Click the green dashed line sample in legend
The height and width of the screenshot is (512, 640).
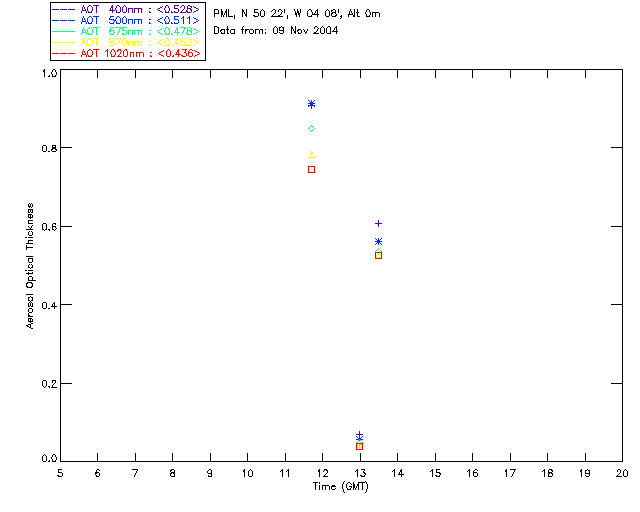tap(64, 31)
